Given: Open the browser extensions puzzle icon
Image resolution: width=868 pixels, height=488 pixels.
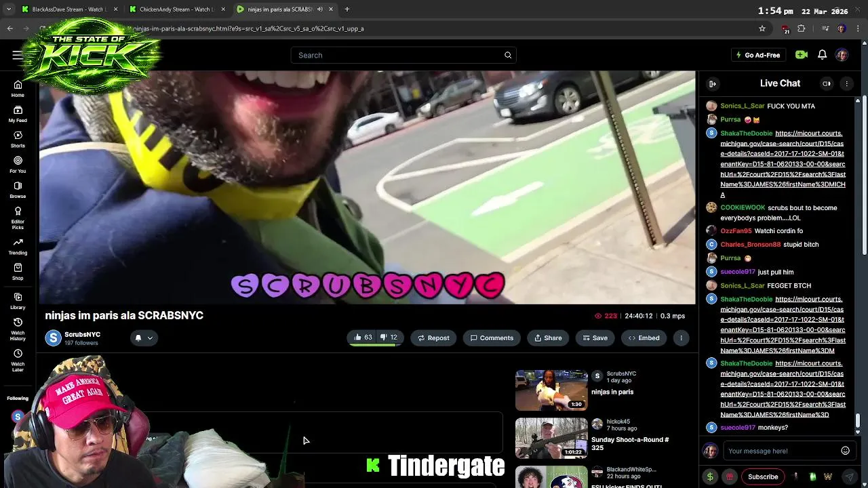Looking at the screenshot, I should tap(802, 28).
